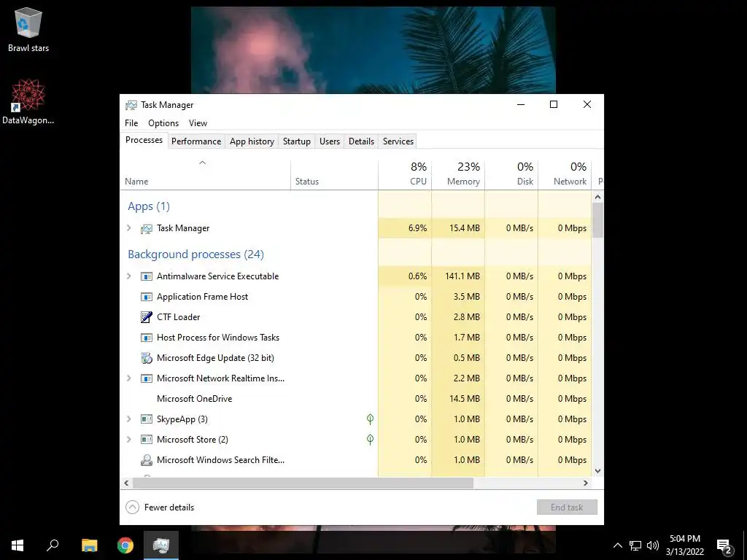
Task: Click the Microsoft Network Realtime Inspection icon
Action: tap(146, 378)
